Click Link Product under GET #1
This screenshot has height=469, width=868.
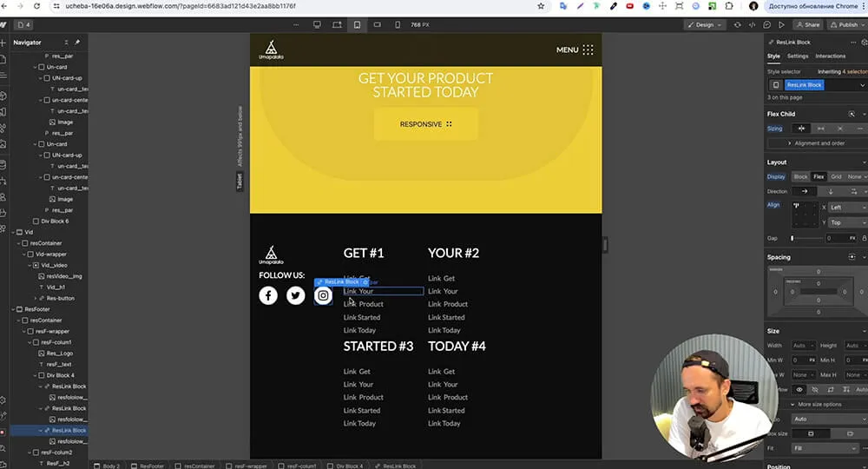[363, 304]
